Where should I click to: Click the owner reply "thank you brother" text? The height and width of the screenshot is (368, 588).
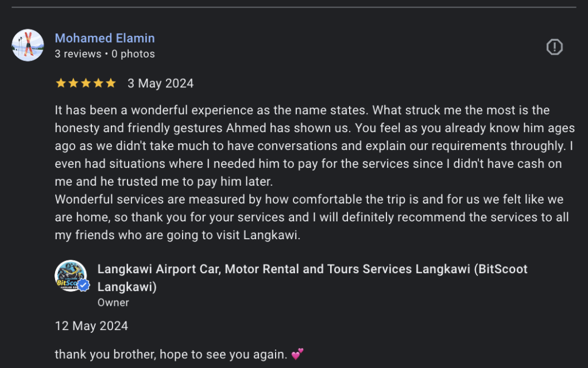click(171, 354)
